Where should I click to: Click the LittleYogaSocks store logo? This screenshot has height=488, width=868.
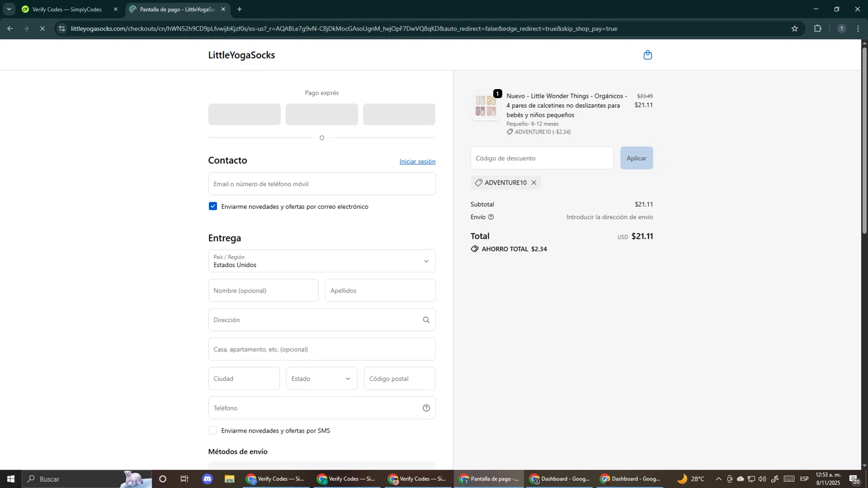click(x=241, y=55)
